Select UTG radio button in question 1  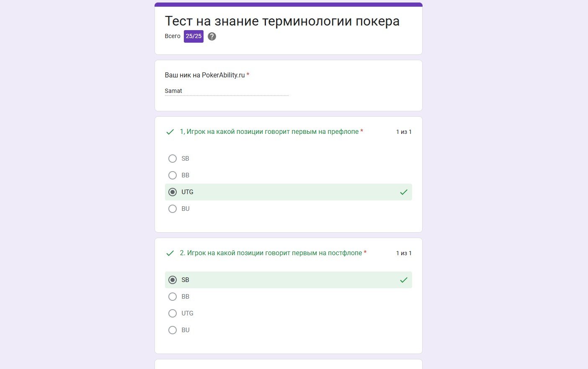pyautogui.click(x=173, y=192)
